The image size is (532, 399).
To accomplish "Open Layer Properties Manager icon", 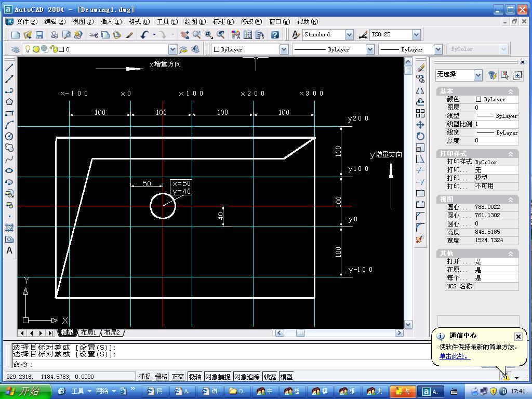I will tap(15, 49).
